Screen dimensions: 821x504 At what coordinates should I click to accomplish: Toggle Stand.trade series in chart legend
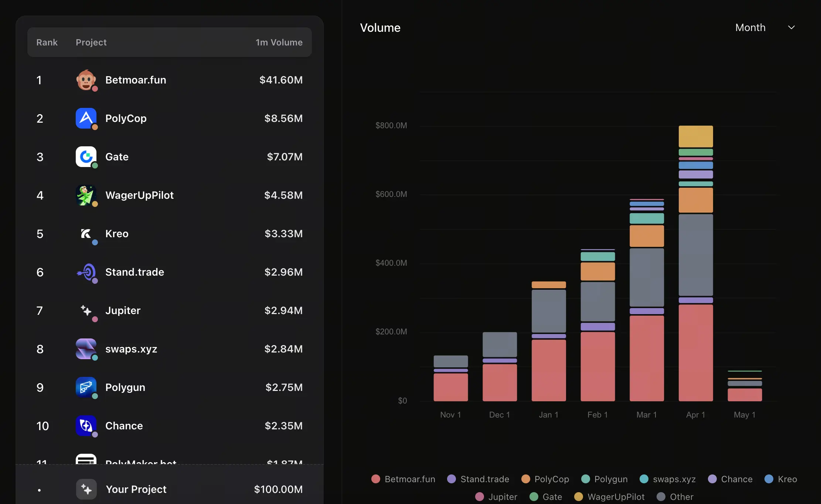(478, 479)
